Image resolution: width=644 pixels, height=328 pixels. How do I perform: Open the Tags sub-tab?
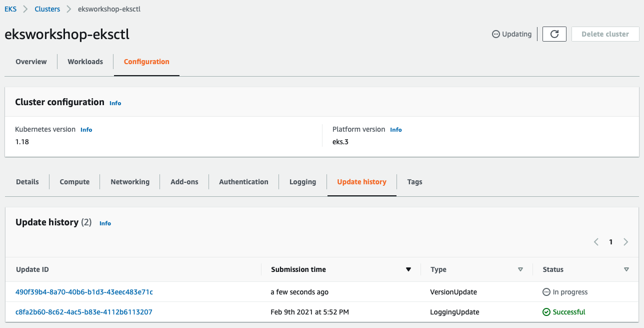click(x=414, y=182)
